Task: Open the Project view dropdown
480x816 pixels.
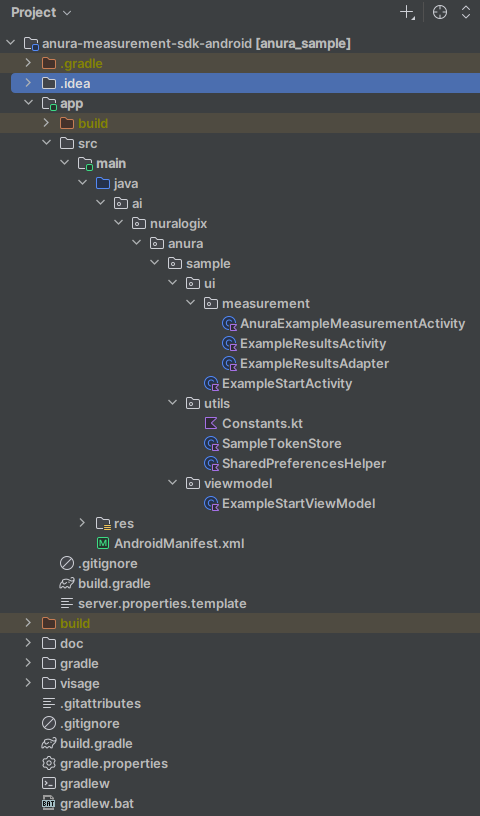Action: coord(41,12)
